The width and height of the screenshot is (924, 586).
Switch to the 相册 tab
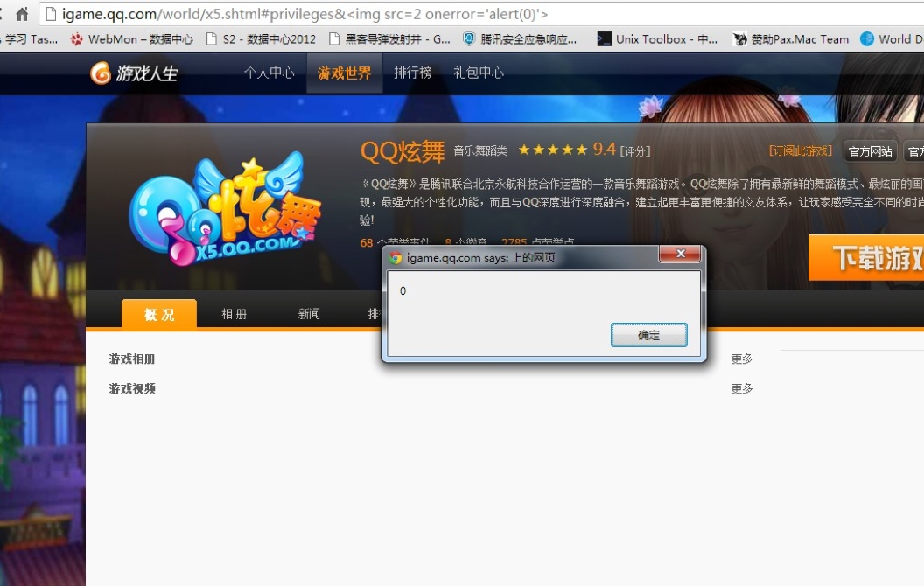click(234, 314)
